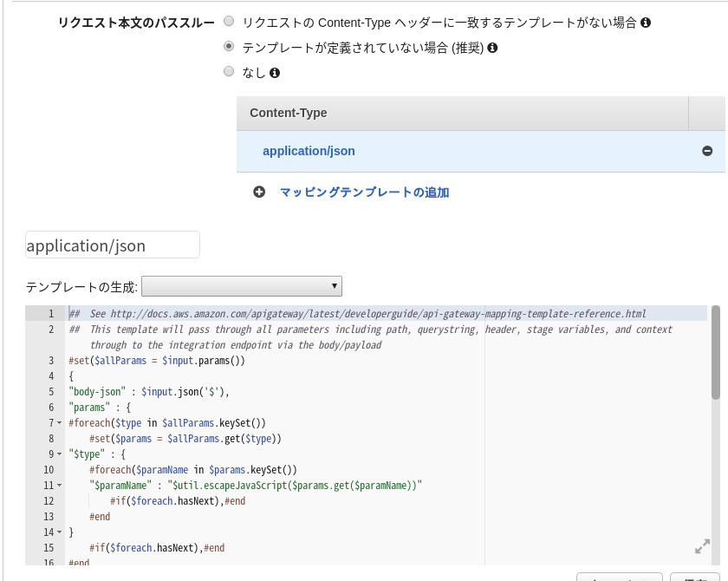
Task: Select the first Content-Type passthrough radio button
Action: pos(229,23)
